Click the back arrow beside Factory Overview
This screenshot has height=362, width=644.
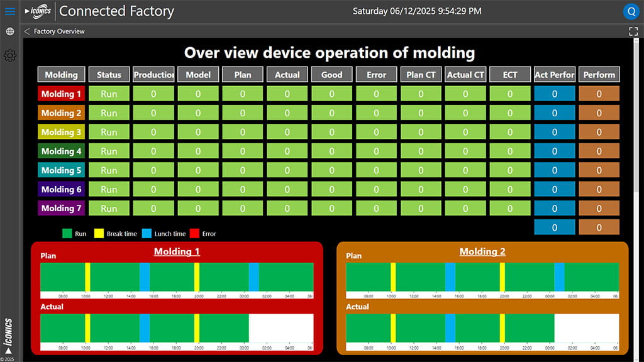point(27,31)
